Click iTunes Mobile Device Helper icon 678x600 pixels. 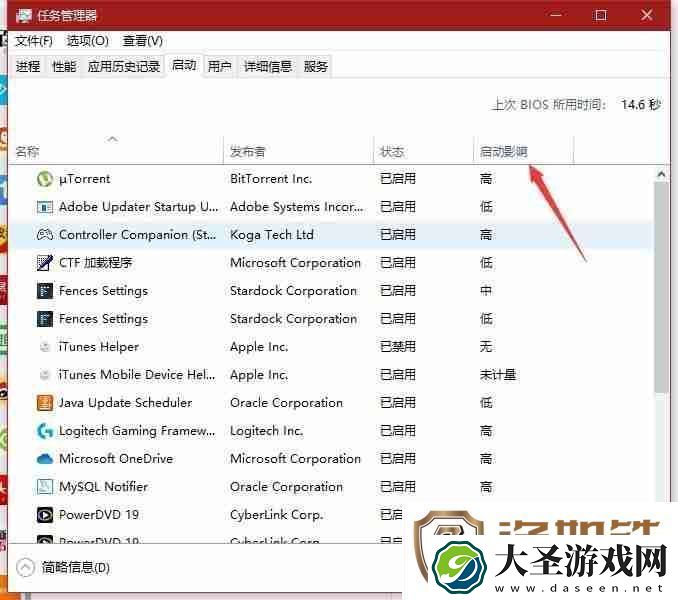[x=45, y=375]
